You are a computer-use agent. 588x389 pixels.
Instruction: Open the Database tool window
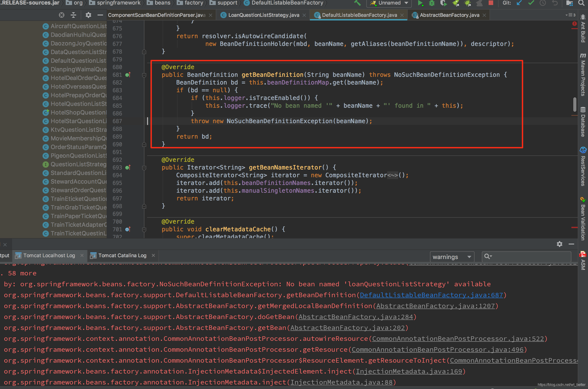click(x=583, y=122)
